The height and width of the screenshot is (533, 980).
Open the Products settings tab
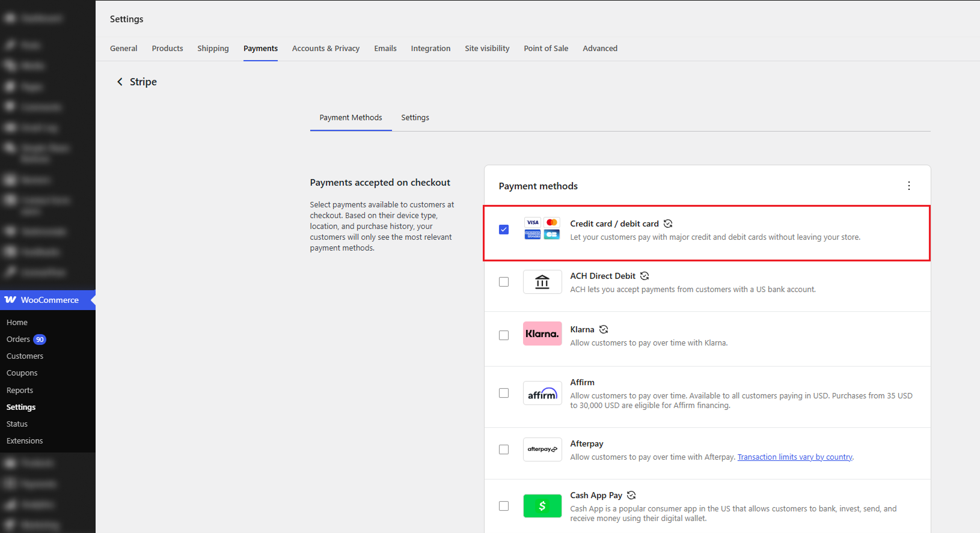(167, 49)
